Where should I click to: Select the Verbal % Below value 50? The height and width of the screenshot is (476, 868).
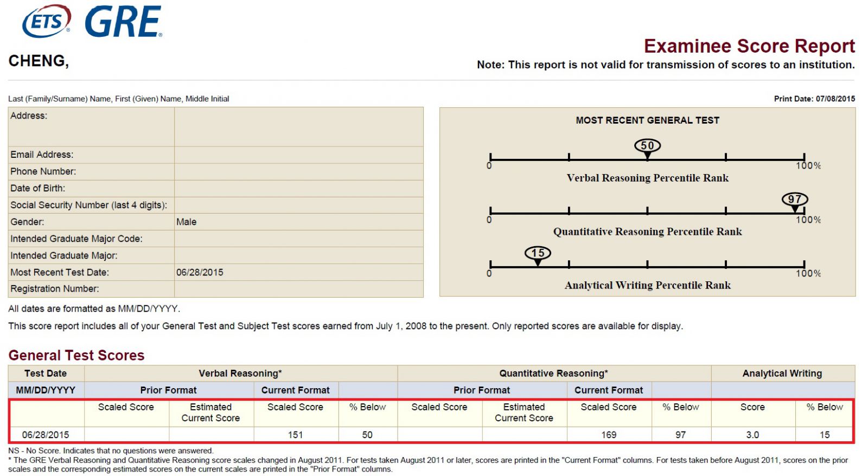coord(367,435)
